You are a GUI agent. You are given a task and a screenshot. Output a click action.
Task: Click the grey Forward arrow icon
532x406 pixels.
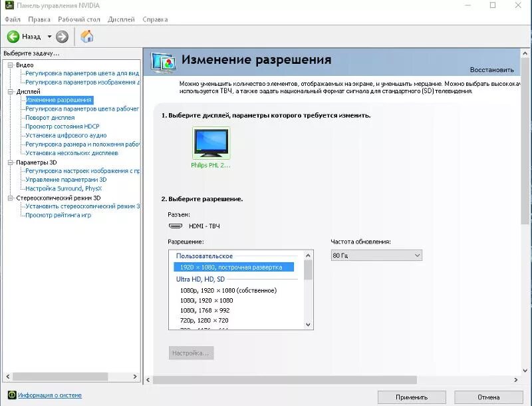pos(62,37)
